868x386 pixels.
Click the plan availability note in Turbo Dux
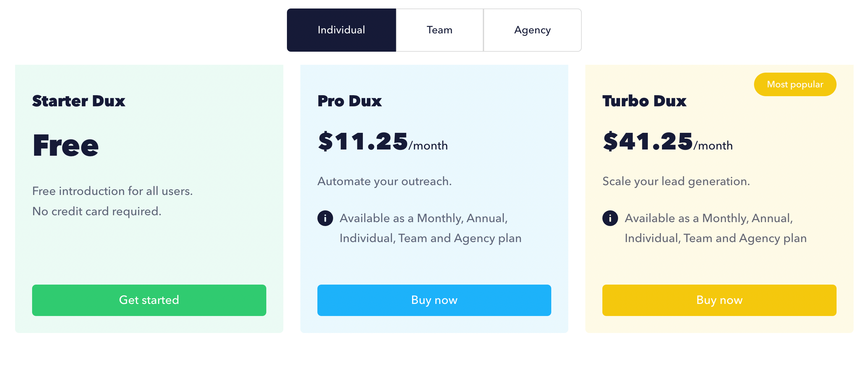pos(715,228)
